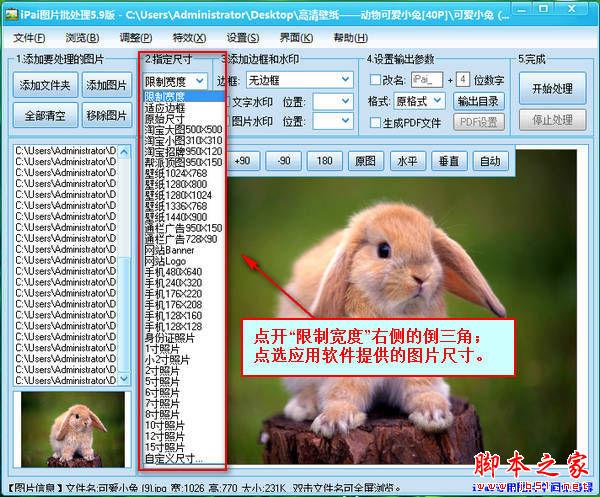Rotate image with the -90 button
Image resolution: width=600 pixels, height=497 pixels.
tap(284, 161)
